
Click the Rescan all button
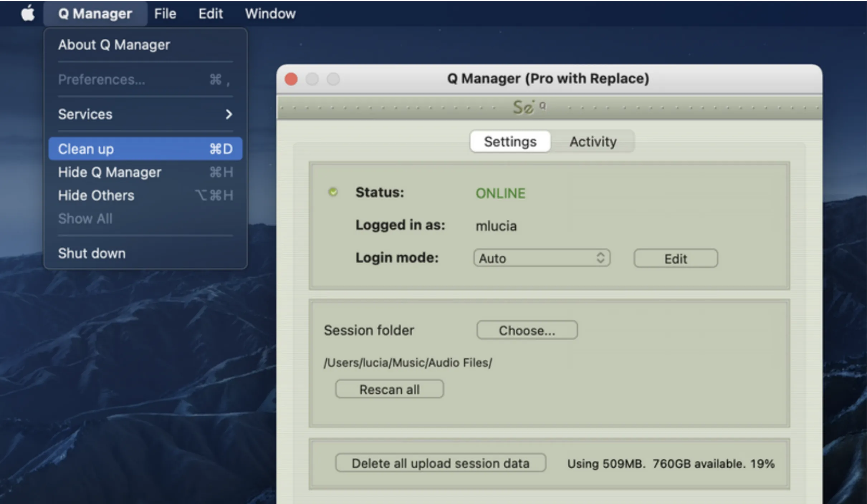(x=389, y=389)
